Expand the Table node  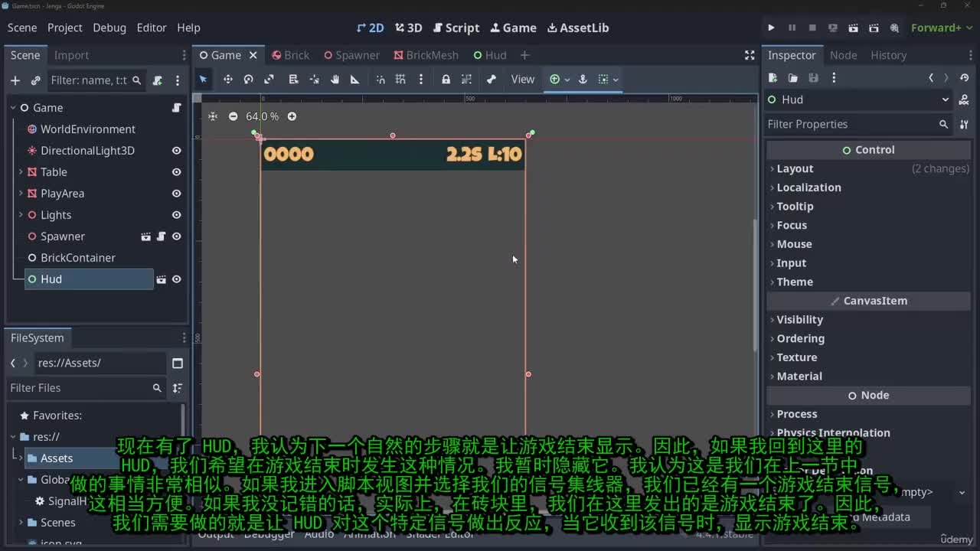pos(21,172)
